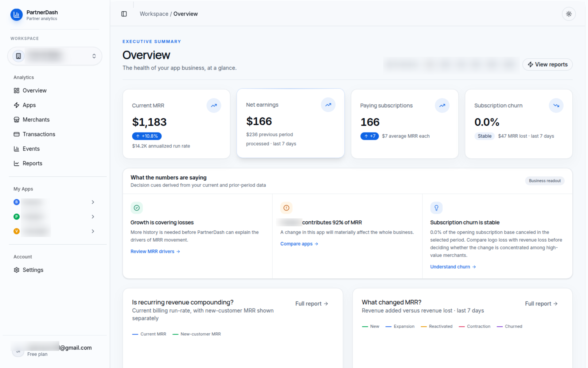588x368 pixels.
Task: Switch theme with the sun icon
Action: pyautogui.click(x=569, y=14)
